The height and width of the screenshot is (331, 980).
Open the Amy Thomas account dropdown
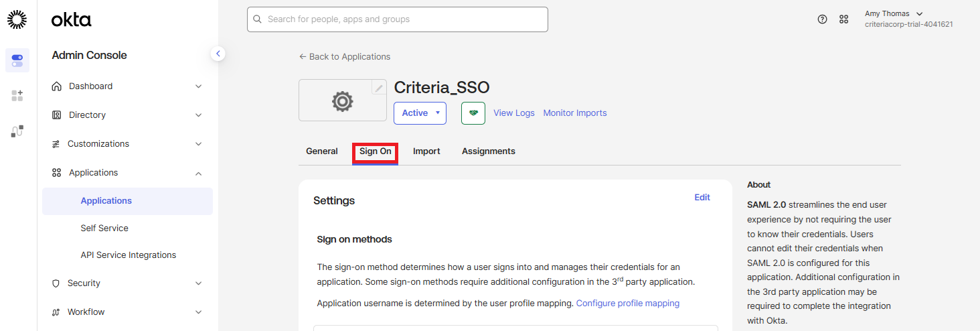tap(894, 13)
